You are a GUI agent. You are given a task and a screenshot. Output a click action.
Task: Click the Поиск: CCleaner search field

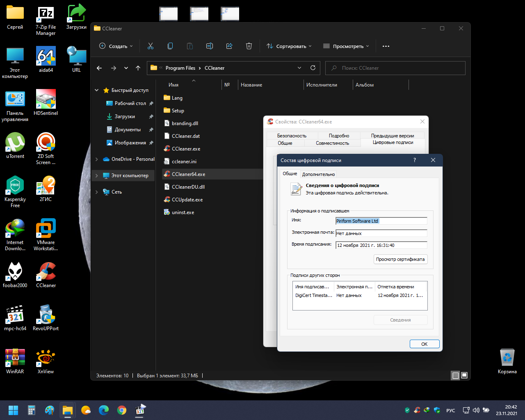(395, 68)
